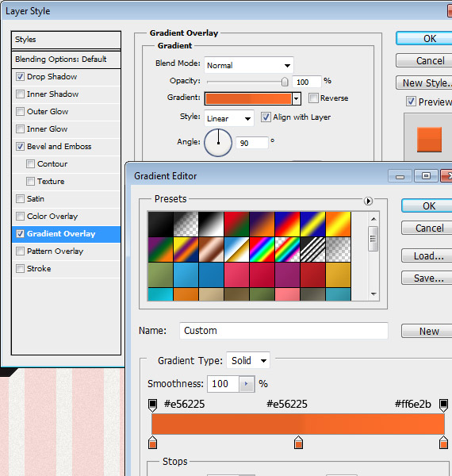This screenshot has width=452, height=476.
Task: Select the middle #e56225 color stop
Action: (x=298, y=443)
